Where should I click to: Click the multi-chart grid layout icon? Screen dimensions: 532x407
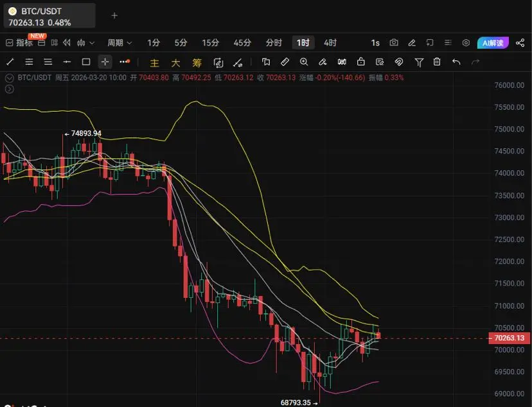tap(54, 43)
